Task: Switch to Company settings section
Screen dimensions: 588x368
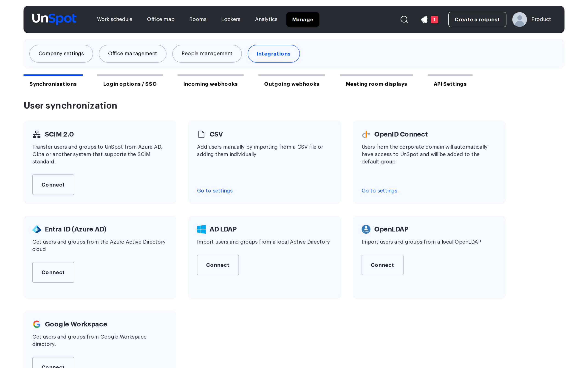Action: (x=61, y=54)
